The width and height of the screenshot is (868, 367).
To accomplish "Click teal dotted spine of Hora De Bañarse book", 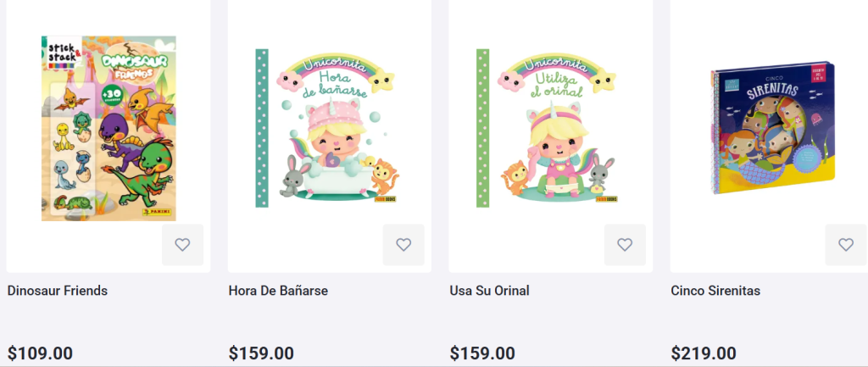I will [x=262, y=128].
